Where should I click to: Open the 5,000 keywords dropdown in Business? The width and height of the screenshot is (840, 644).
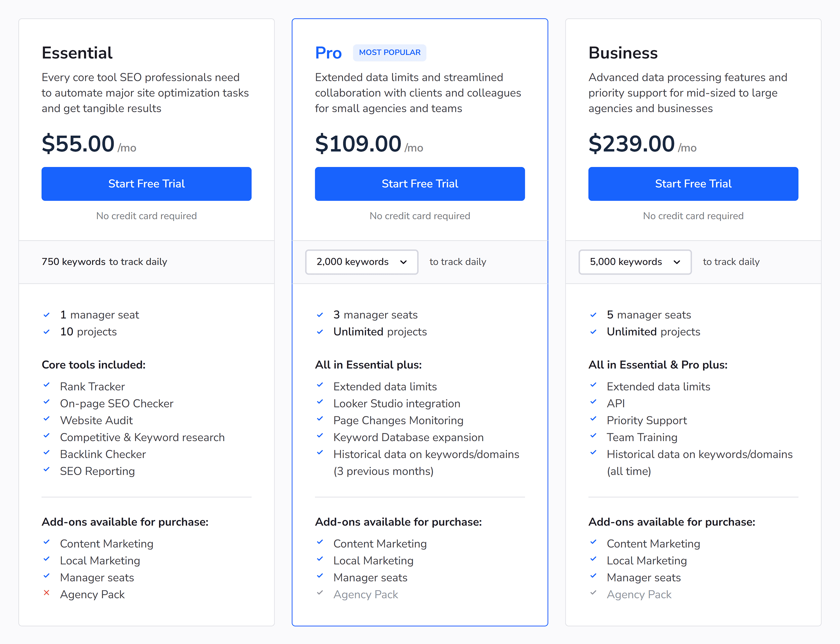pos(635,262)
